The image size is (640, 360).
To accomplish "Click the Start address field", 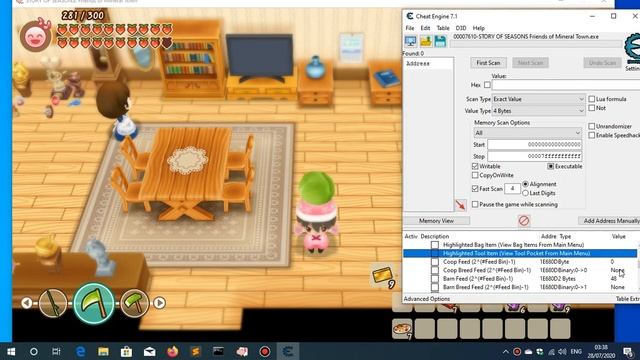I will (x=535, y=144).
